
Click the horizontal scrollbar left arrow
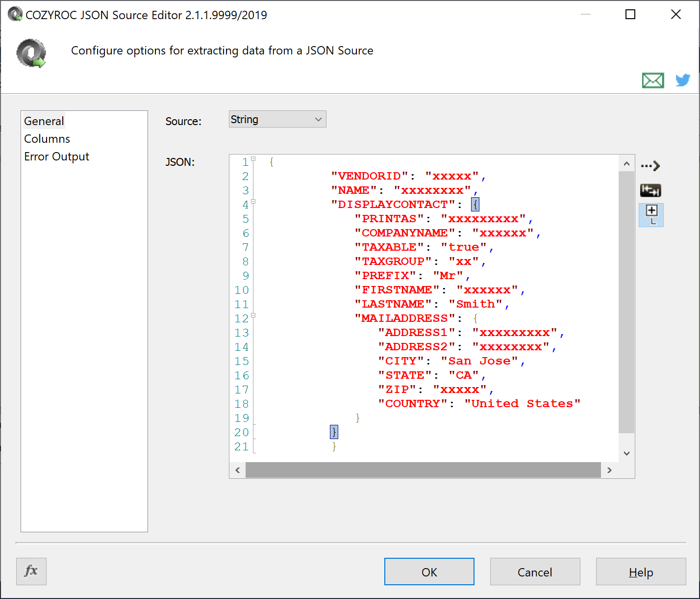coord(238,470)
